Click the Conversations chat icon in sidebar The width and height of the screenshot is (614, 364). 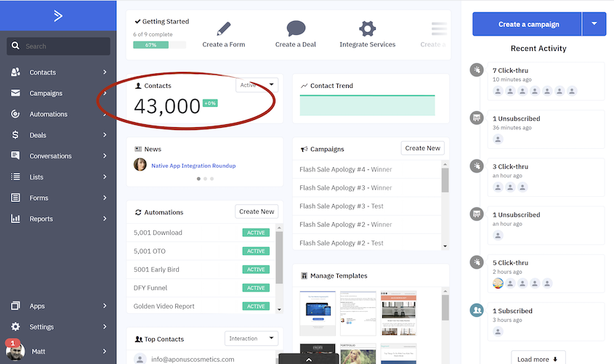coord(15,155)
